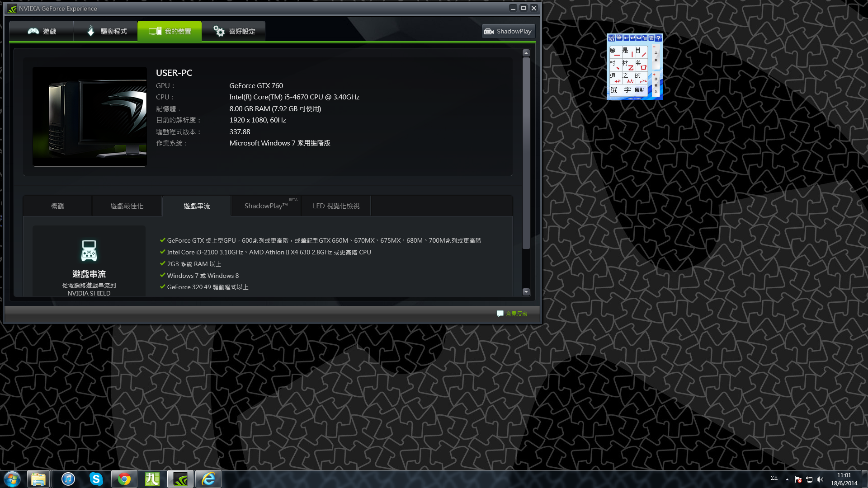
Task: Select the 我的裝置 (My Rig) tab
Action: click(x=170, y=31)
